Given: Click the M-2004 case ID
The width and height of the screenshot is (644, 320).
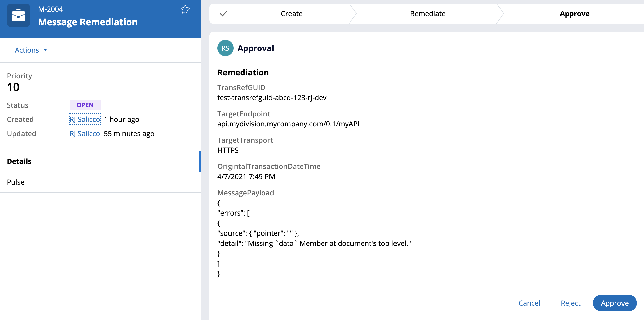Looking at the screenshot, I should point(51,9).
